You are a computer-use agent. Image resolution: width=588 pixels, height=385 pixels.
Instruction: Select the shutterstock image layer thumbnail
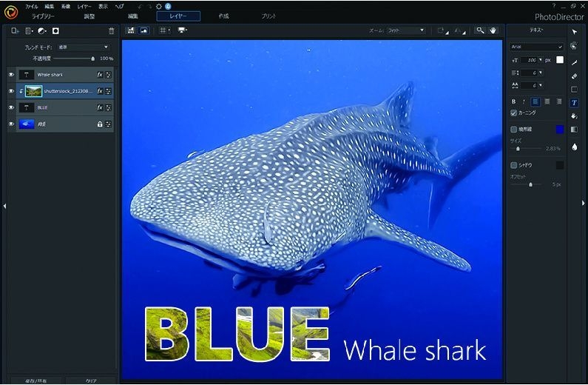pyautogui.click(x=33, y=91)
